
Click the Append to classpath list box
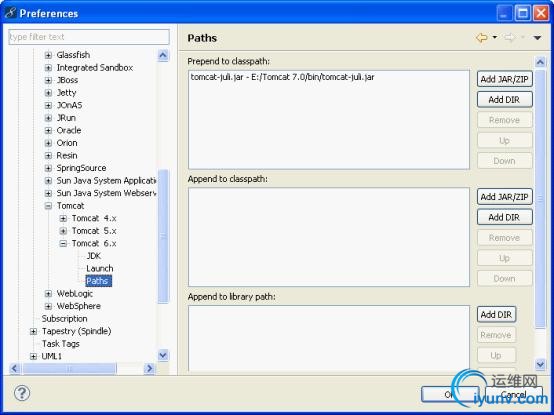pyautogui.click(x=329, y=237)
